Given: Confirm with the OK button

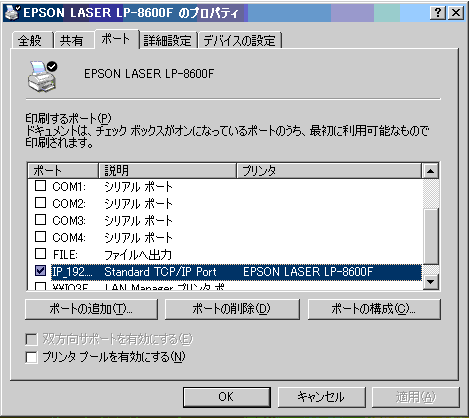Looking at the screenshot, I should point(227,397).
